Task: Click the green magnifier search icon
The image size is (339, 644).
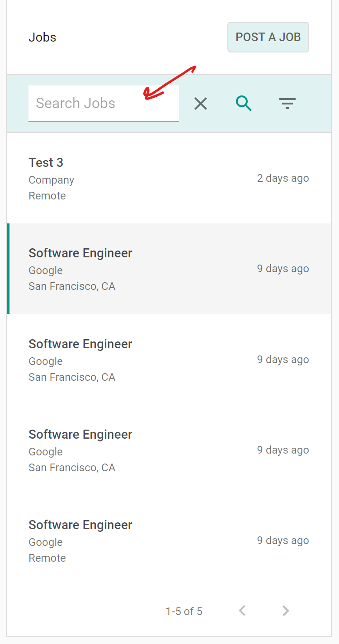Action: pos(244,104)
